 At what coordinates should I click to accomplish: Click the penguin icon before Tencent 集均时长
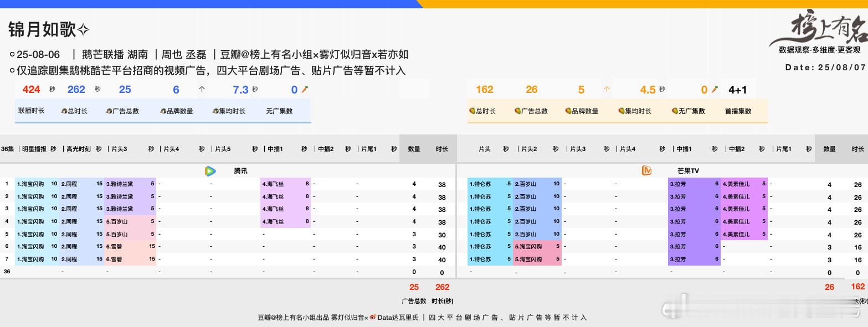tap(215, 111)
